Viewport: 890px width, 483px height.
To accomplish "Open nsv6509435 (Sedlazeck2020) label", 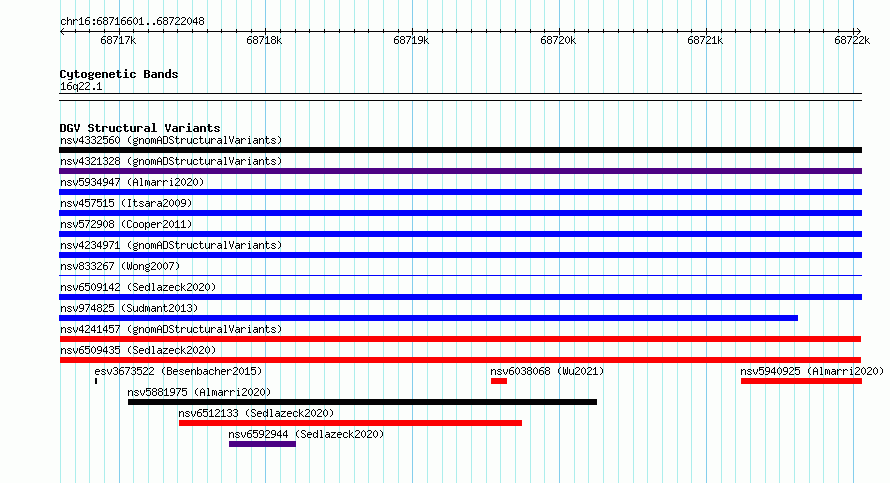I will pos(138,350).
